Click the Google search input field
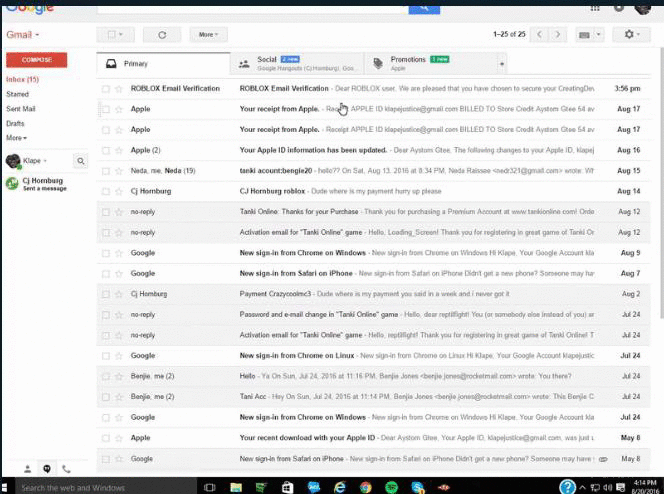Image resolution: width=664 pixels, height=494 pixels. tap(252, 8)
